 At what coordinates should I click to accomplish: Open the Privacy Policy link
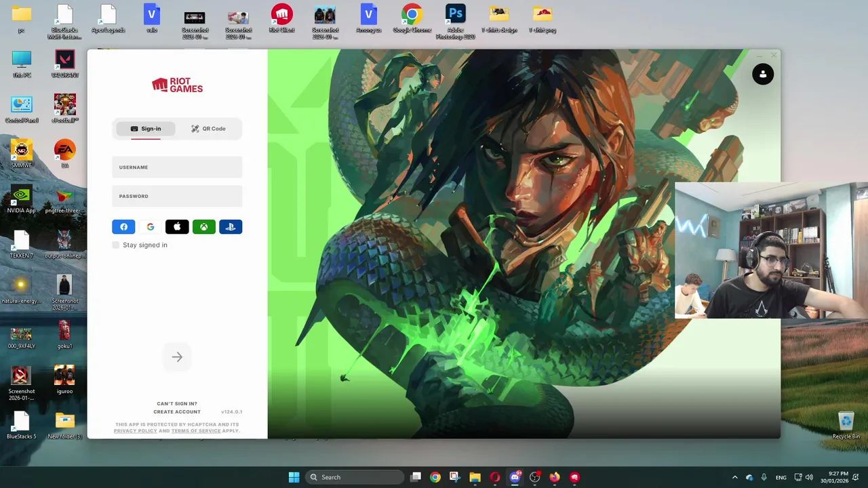pyautogui.click(x=135, y=431)
